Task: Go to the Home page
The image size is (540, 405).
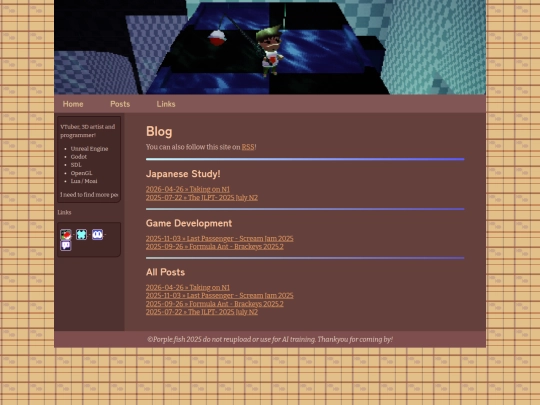Action: pyautogui.click(x=73, y=104)
